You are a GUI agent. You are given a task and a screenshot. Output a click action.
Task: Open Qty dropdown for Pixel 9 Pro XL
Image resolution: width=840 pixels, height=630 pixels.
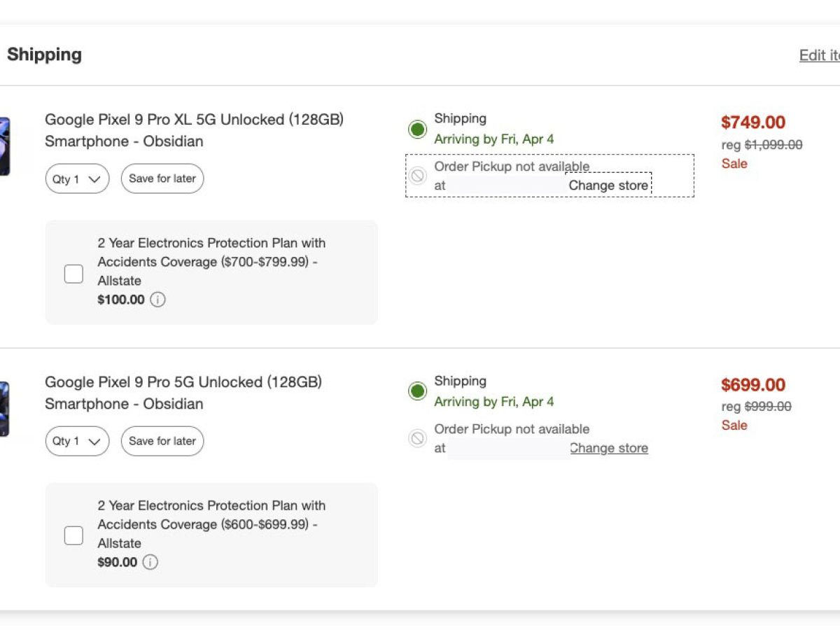point(77,179)
